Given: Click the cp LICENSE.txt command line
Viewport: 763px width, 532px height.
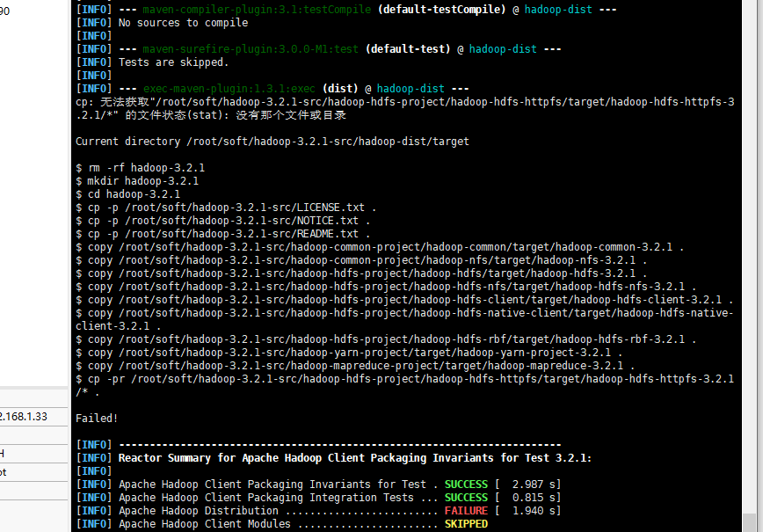Looking at the screenshot, I should tap(227, 208).
